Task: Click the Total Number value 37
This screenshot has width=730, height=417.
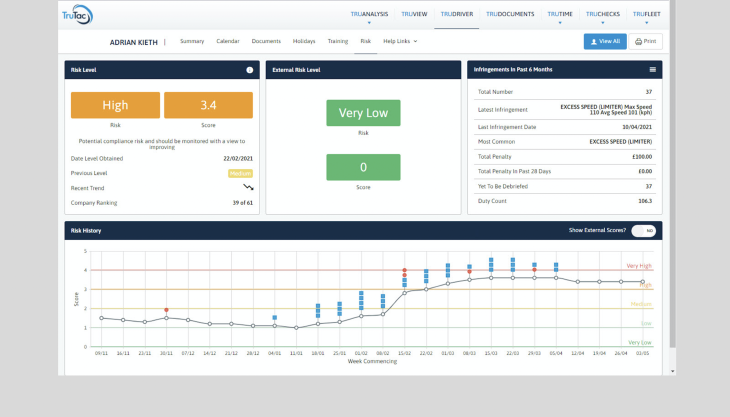Action: (x=649, y=92)
